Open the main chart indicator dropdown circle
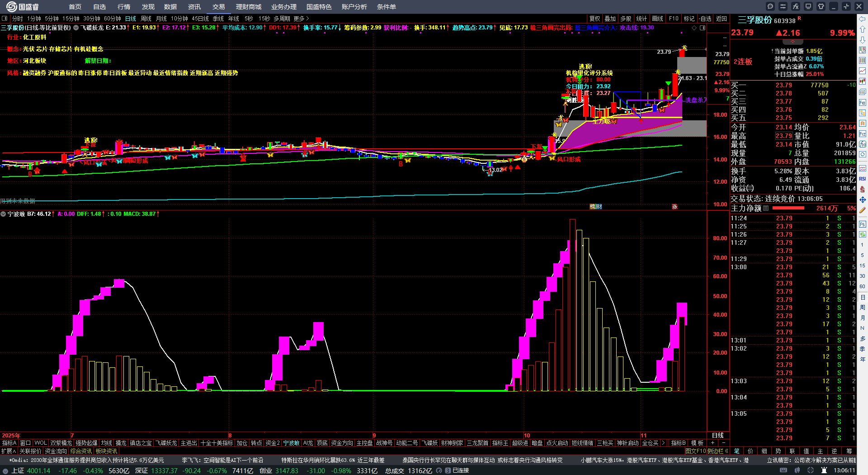The height and width of the screenshot is (475, 868). [76, 28]
